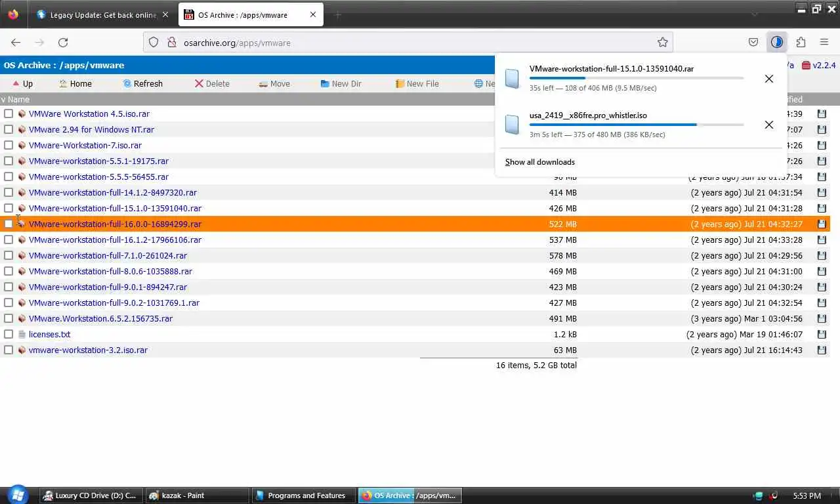Open licenses.txt file link
The width and height of the screenshot is (840, 504).
(49, 334)
